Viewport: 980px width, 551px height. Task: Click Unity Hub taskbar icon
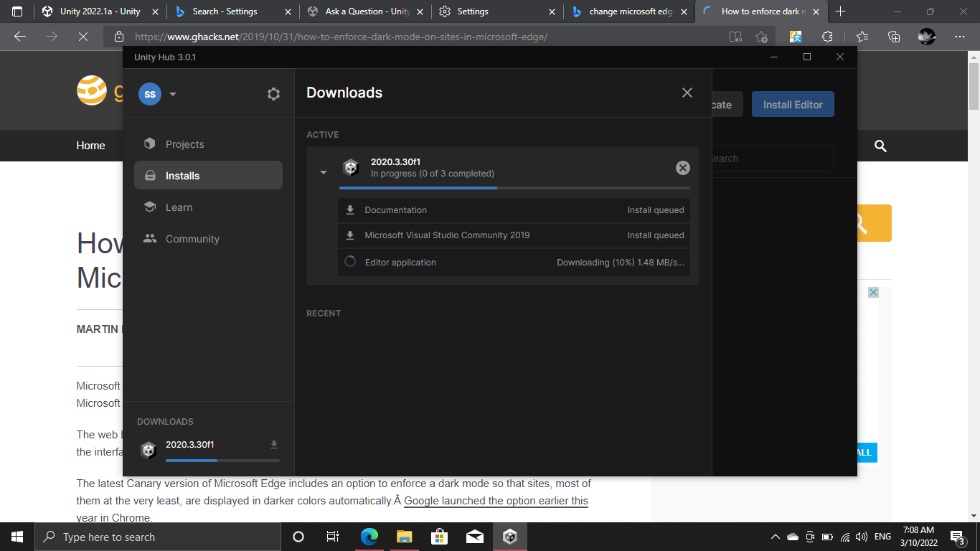click(510, 537)
